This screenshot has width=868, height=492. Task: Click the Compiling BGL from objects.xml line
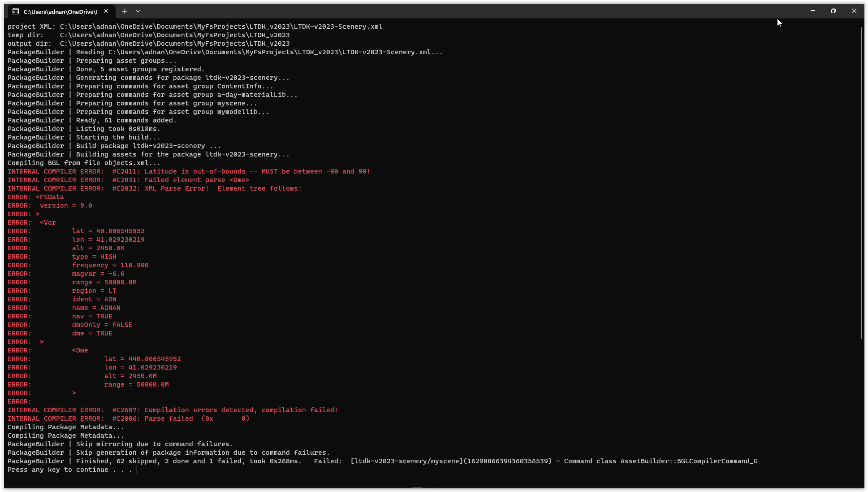[x=84, y=162]
